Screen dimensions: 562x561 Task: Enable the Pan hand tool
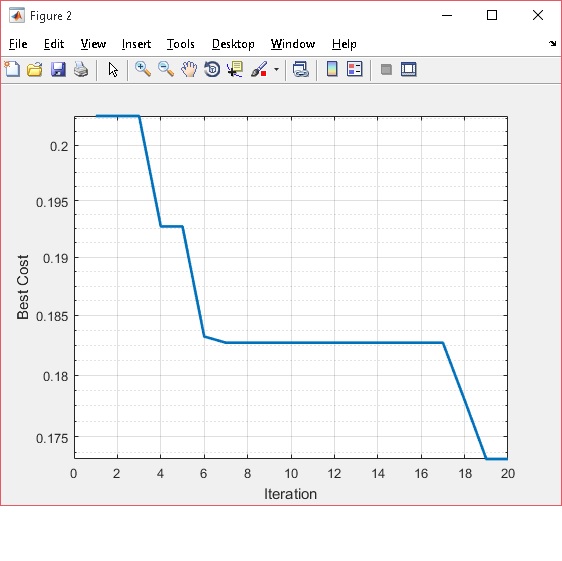coord(189,69)
